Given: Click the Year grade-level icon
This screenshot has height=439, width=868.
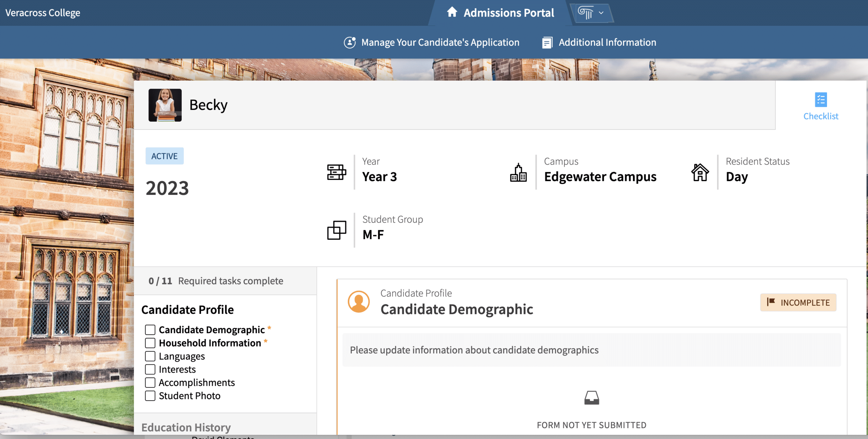Looking at the screenshot, I should tap(336, 172).
